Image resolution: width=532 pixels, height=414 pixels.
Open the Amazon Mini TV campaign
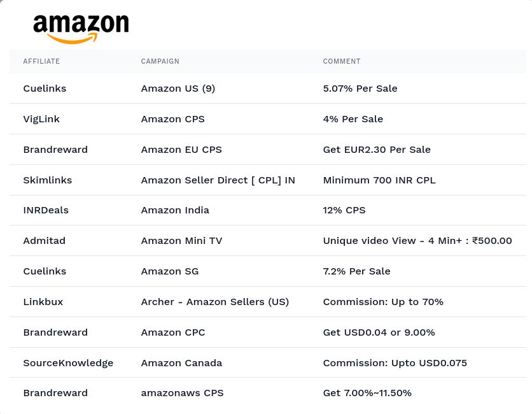click(x=181, y=241)
